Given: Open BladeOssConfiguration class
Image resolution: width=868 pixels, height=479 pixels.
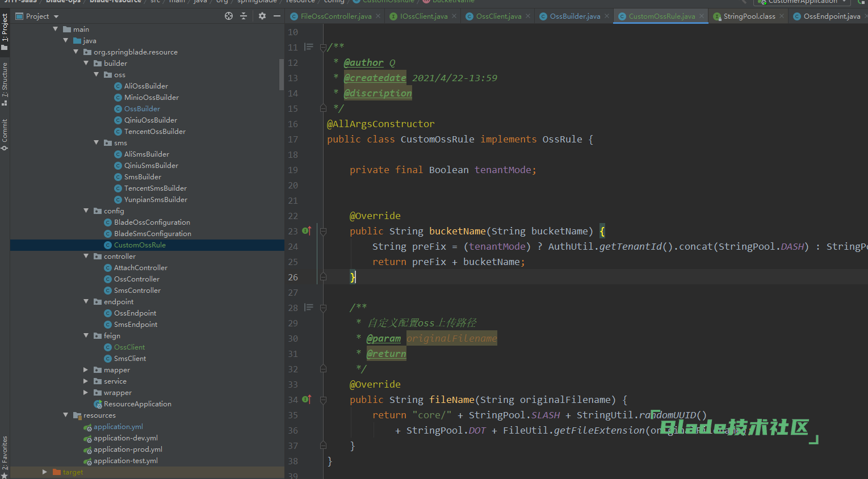Looking at the screenshot, I should [152, 222].
